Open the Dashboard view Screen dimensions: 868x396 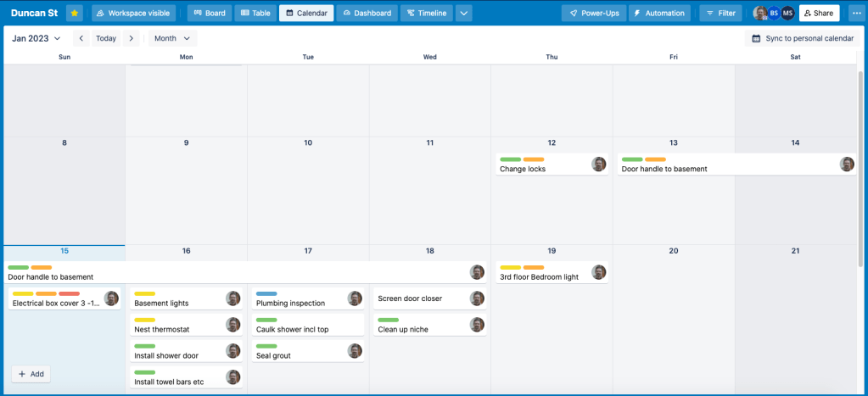coord(367,14)
